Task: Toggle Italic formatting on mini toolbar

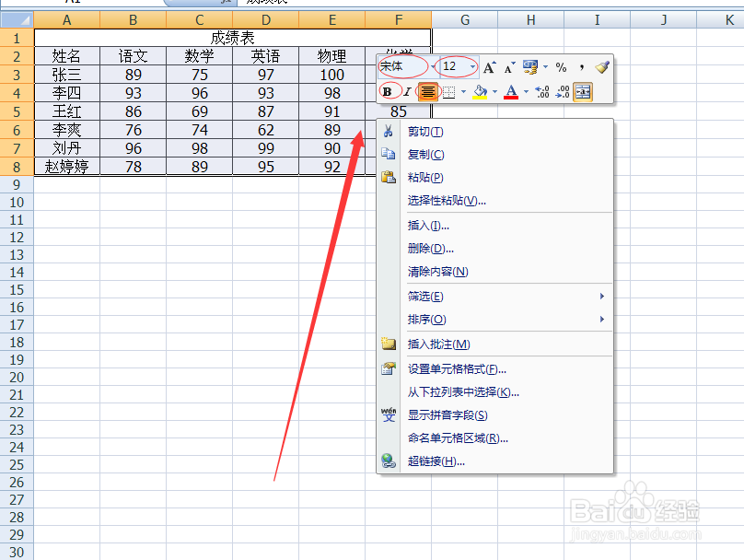Action: 409,90
